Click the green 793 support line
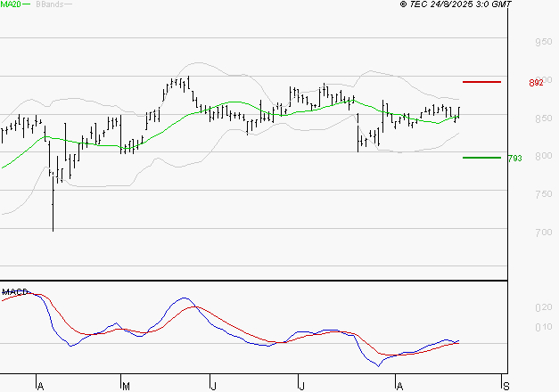This screenshot has height=392, width=559. coord(481,158)
